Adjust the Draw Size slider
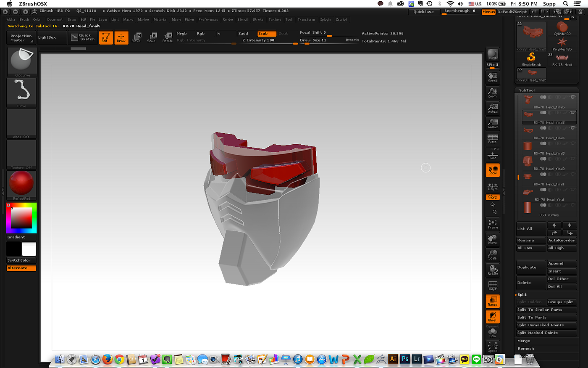 [x=330, y=40]
